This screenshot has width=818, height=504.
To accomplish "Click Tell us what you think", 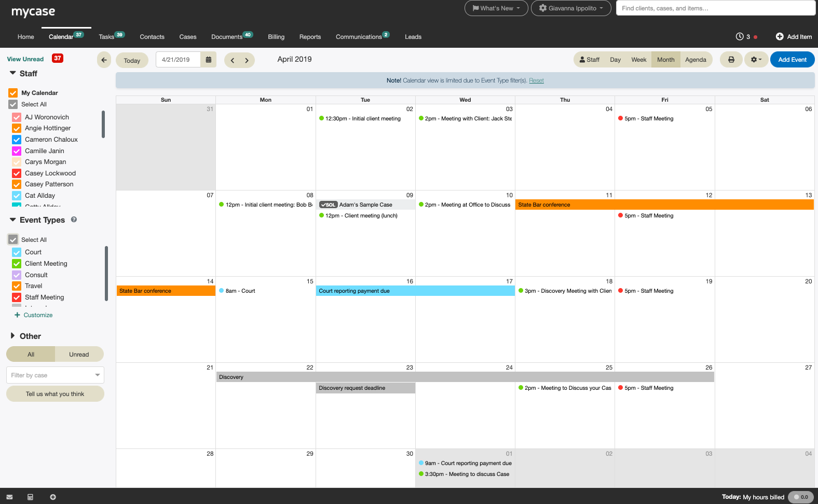I will [x=55, y=394].
